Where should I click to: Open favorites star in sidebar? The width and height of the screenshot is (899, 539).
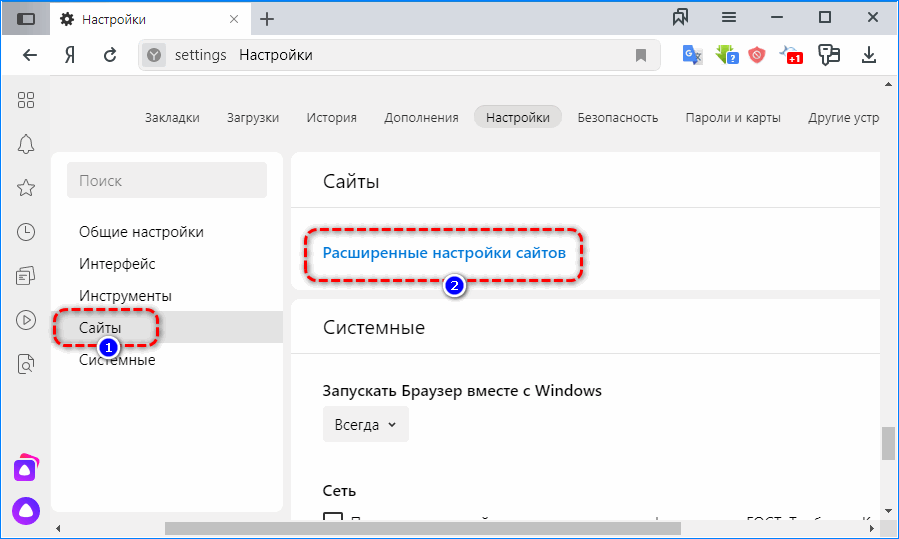[26, 188]
